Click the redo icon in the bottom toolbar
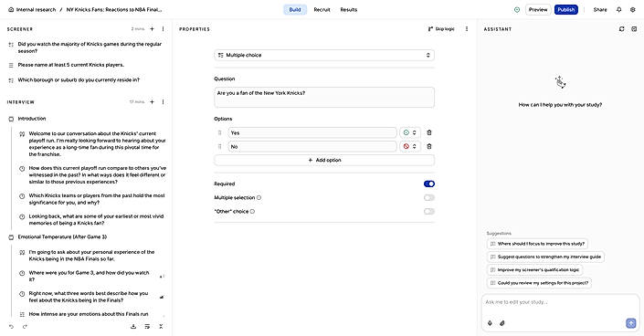 [25, 327]
